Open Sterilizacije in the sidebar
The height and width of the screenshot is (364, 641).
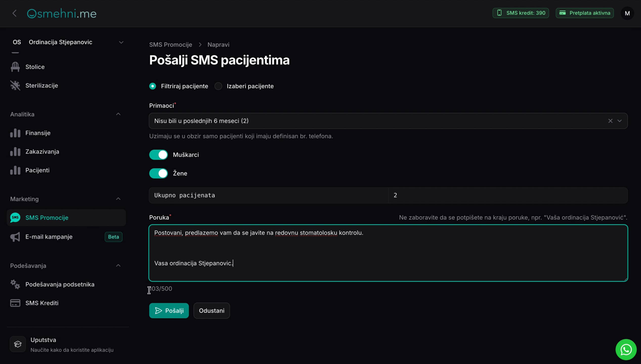[x=66, y=85]
